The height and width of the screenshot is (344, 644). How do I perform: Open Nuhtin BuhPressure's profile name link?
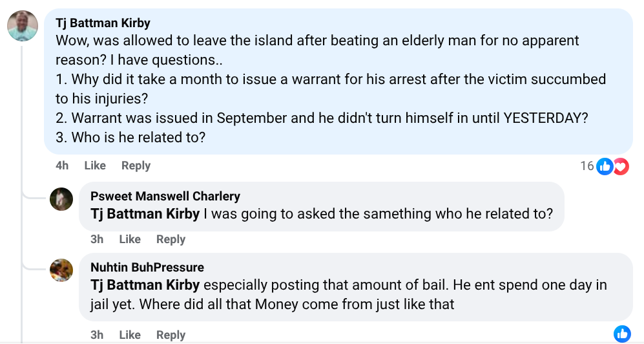pos(147,267)
